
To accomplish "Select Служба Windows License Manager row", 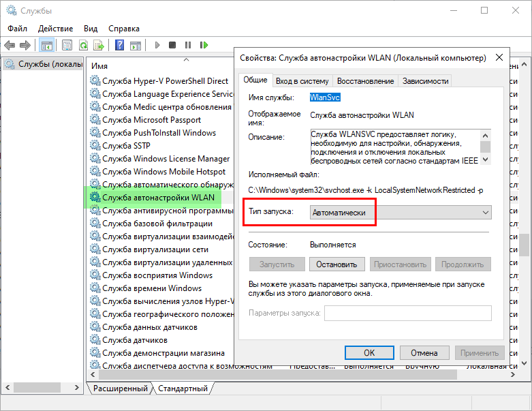I will [x=166, y=159].
